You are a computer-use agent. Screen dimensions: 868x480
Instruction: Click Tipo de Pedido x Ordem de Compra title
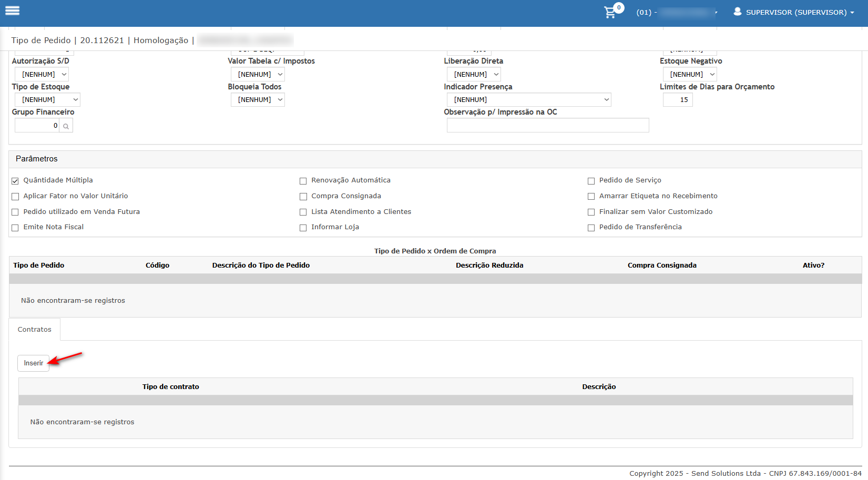435,251
